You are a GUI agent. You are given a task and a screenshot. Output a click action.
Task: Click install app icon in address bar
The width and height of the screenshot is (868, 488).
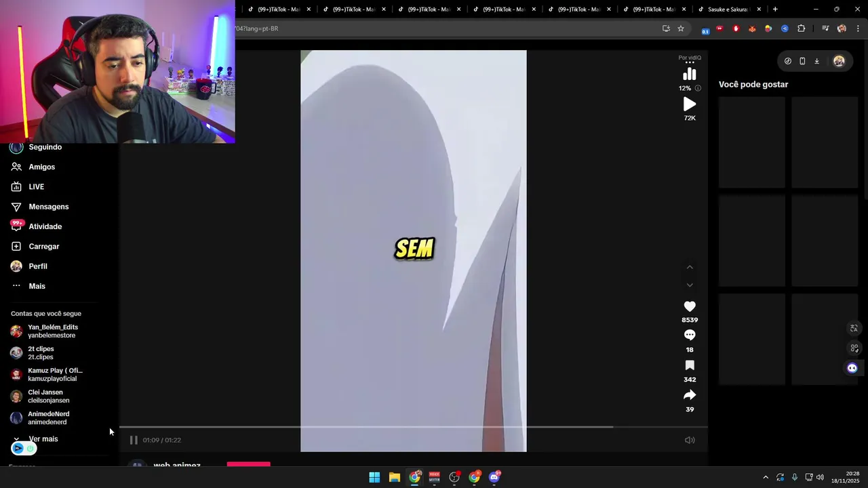[x=666, y=28]
